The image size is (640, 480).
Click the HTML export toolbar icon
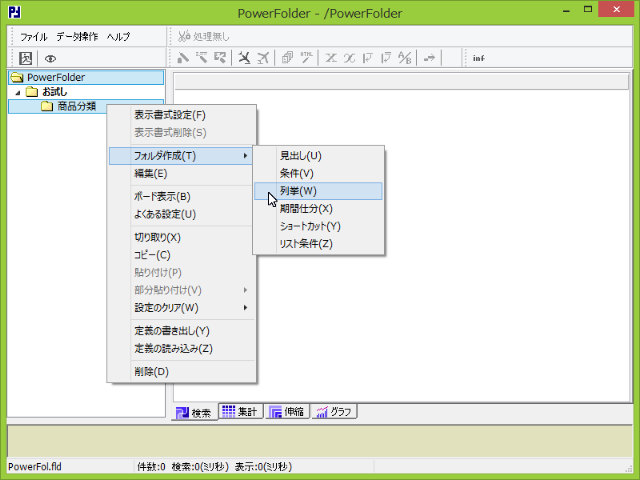tap(306, 58)
